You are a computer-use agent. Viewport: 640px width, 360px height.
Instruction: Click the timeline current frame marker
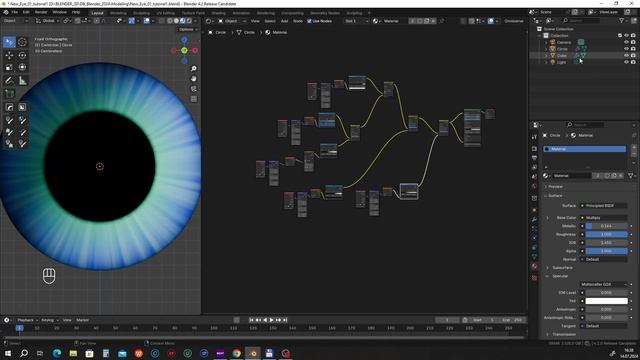point(19,328)
